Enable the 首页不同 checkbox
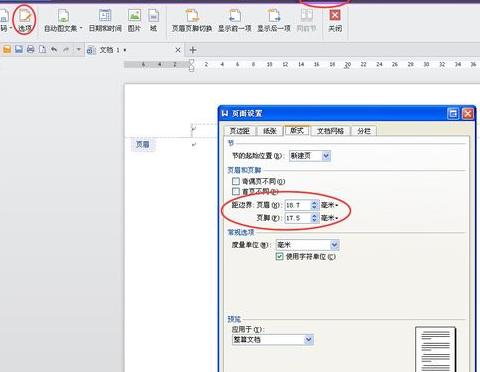 [x=236, y=191]
